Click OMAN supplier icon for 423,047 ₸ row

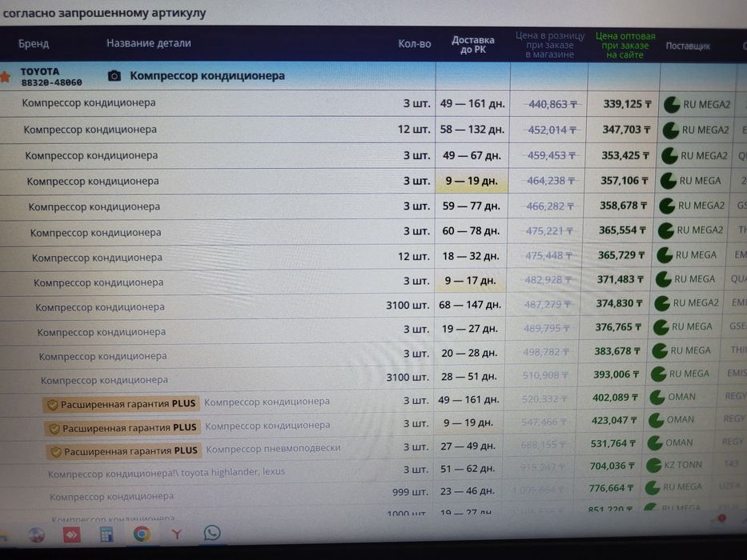coord(656,420)
